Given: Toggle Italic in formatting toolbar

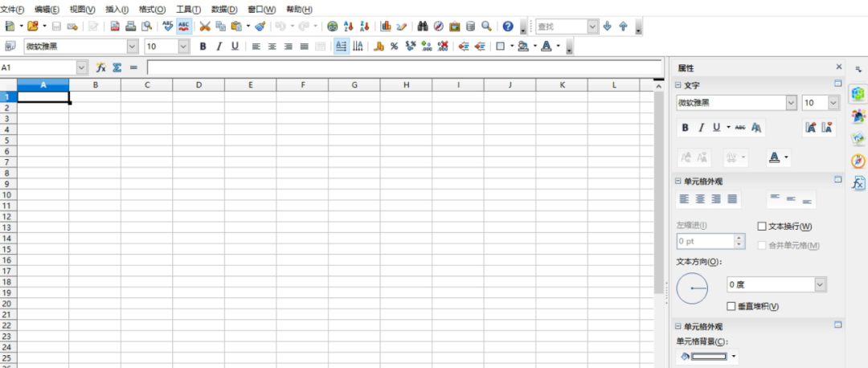Looking at the screenshot, I should pos(219,47).
